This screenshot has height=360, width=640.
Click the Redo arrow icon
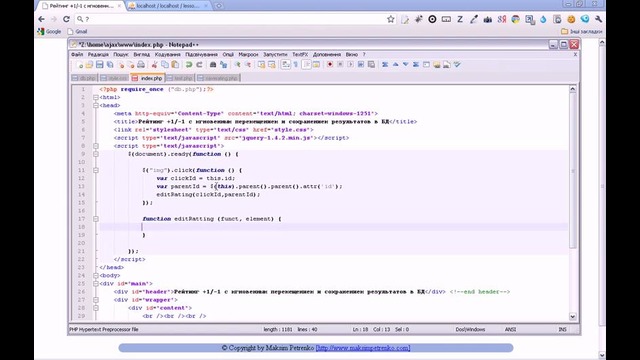tap(199, 65)
